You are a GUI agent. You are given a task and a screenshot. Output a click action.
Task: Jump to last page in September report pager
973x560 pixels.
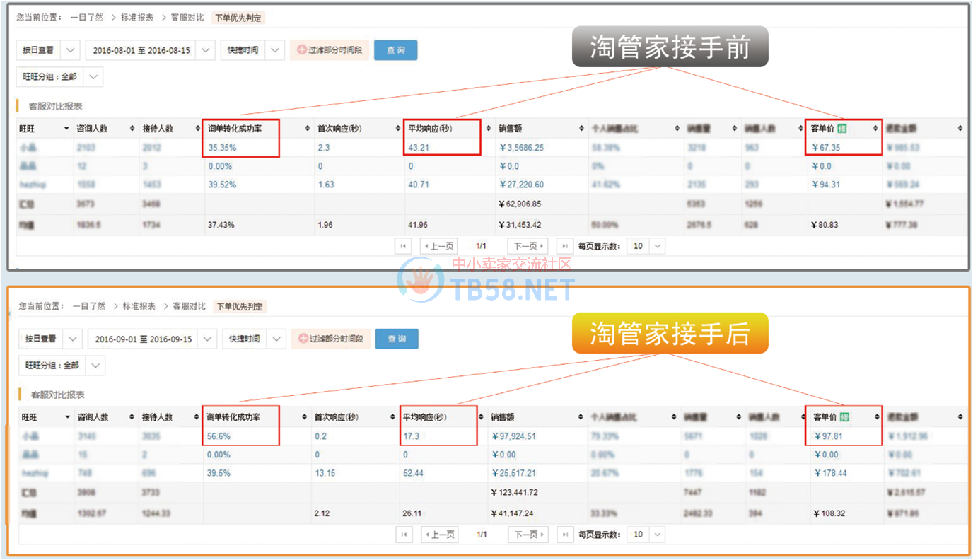point(565,535)
